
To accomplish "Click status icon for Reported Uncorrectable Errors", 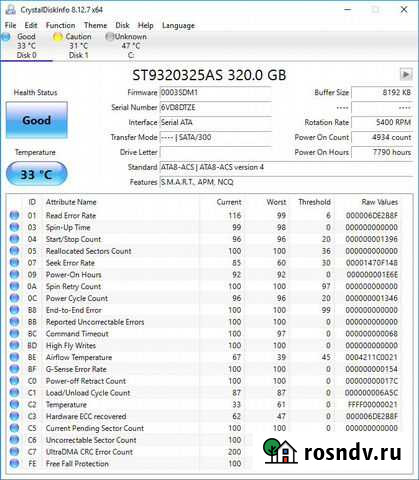I will (14, 322).
